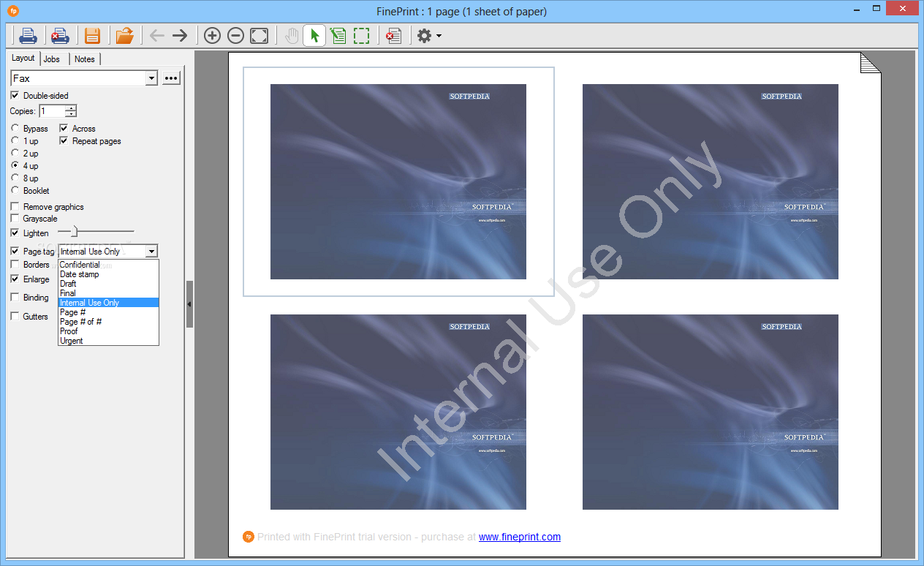Choose Proof from page tag list
924x566 pixels.
pyautogui.click(x=108, y=331)
